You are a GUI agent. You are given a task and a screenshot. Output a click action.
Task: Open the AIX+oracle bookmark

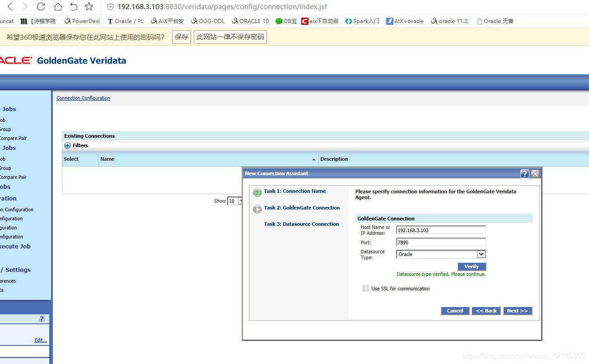tap(405, 21)
